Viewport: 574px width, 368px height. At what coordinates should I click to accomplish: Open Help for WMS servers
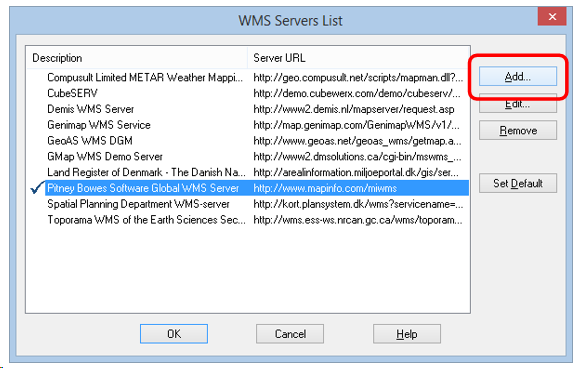(407, 334)
